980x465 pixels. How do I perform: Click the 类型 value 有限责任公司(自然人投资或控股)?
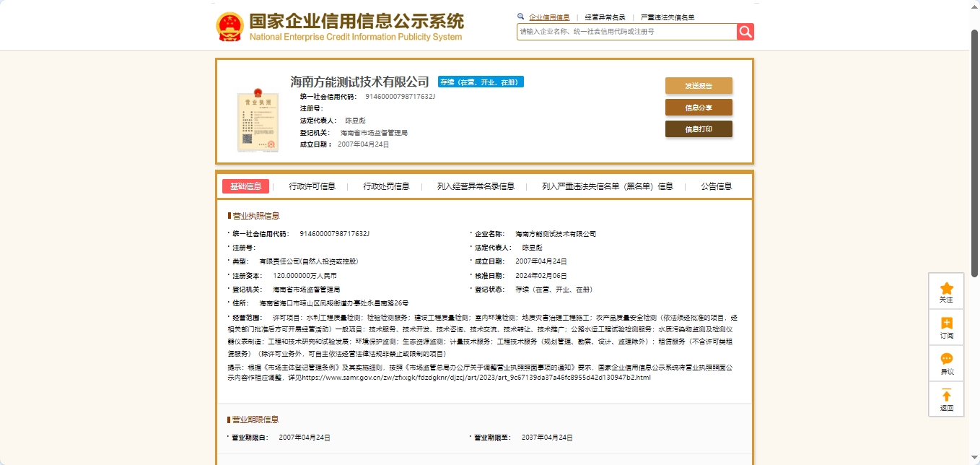[x=309, y=261]
